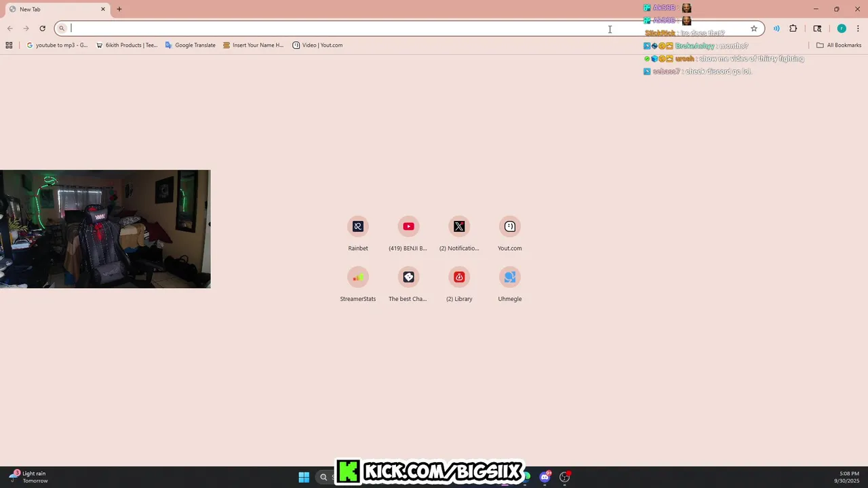Reload the current page
Image resolution: width=868 pixels, height=488 pixels.
point(42,28)
